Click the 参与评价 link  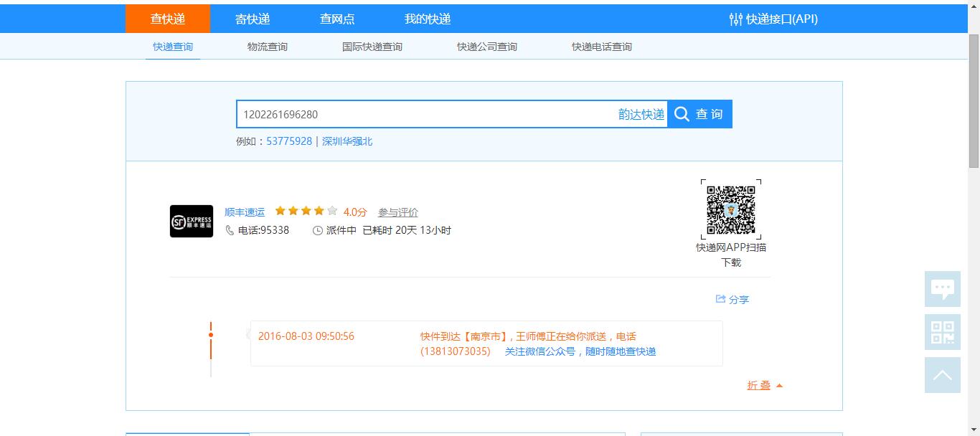pos(398,212)
